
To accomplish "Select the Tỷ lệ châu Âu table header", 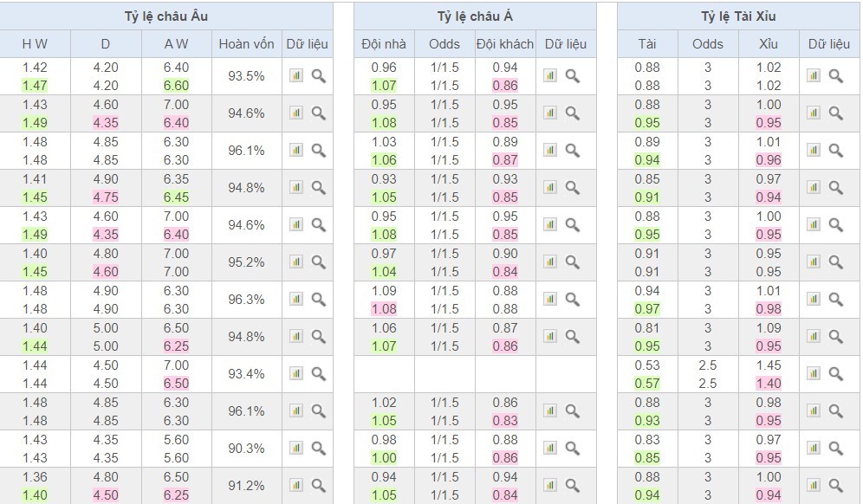I will coord(165,16).
